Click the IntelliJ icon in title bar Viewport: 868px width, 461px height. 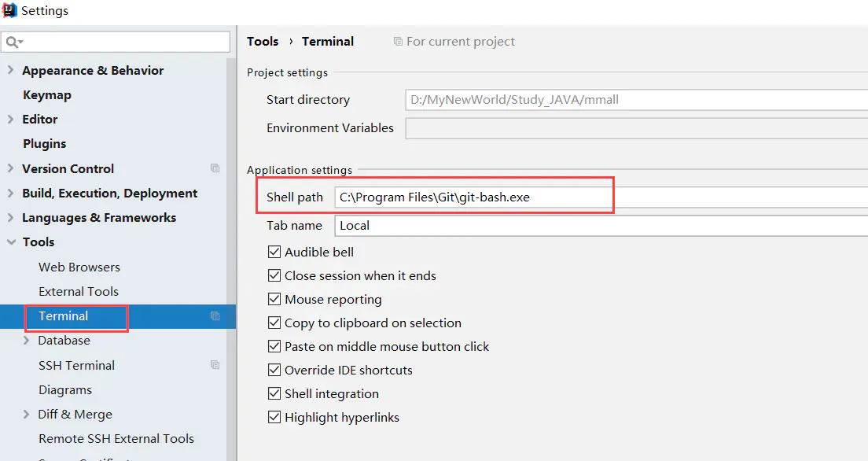(9, 10)
